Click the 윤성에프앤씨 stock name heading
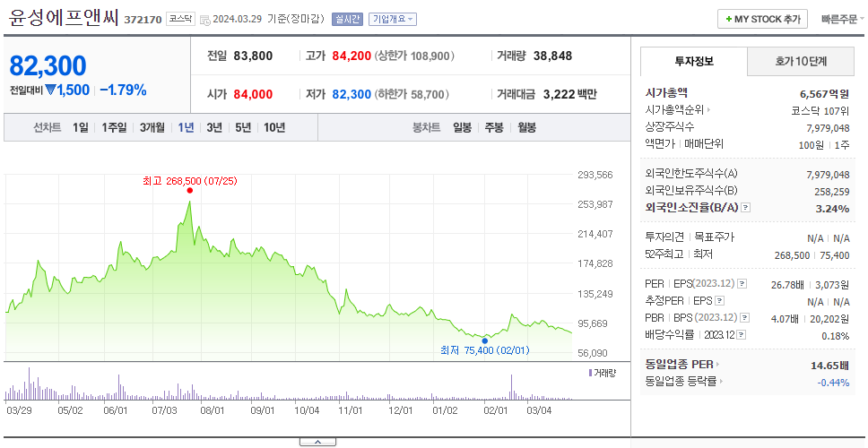This screenshot has height=448, width=868. point(64,18)
